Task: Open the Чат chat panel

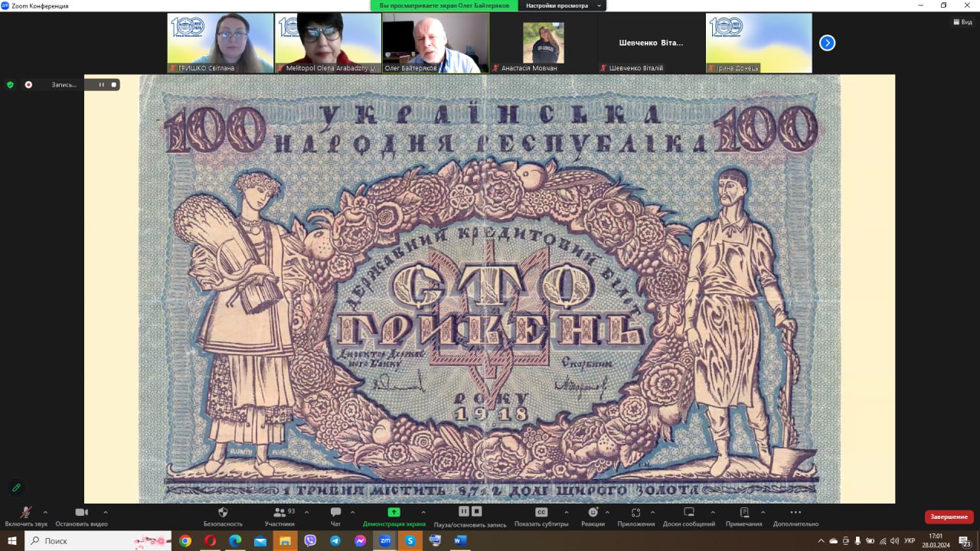Action: [x=335, y=513]
